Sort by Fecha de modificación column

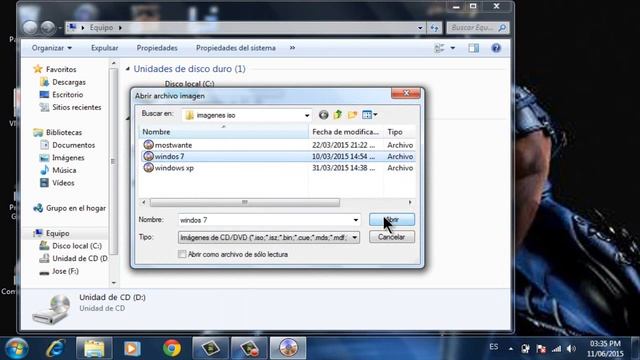click(x=346, y=132)
